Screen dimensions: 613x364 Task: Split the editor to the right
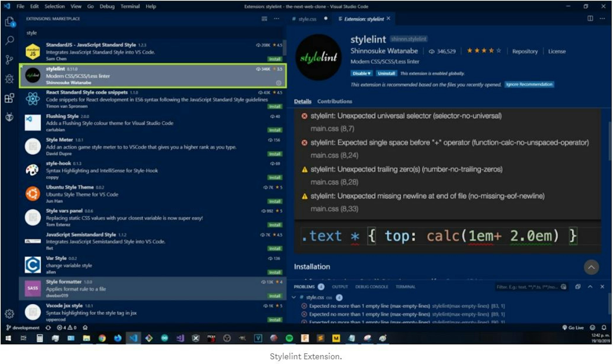click(590, 18)
